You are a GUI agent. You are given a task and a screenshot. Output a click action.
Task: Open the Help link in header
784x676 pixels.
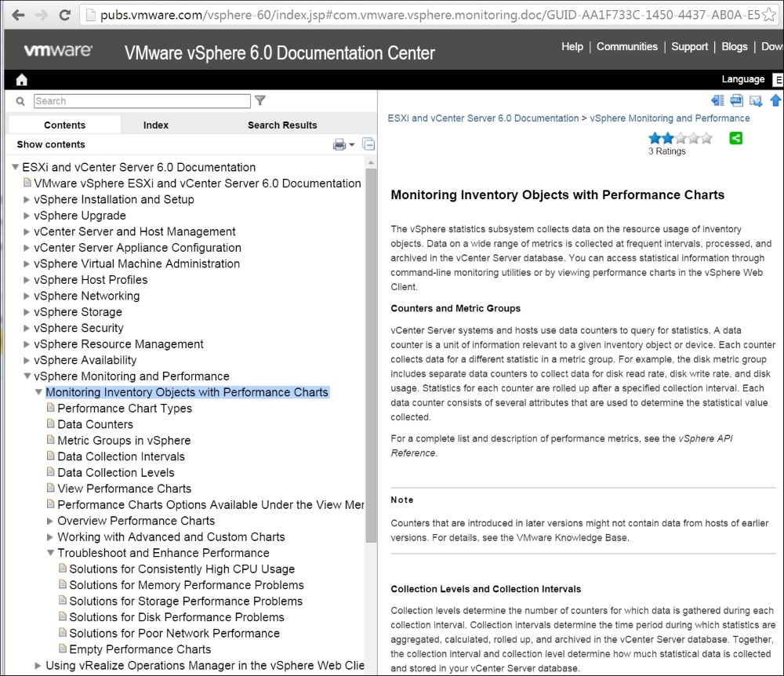click(x=572, y=46)
